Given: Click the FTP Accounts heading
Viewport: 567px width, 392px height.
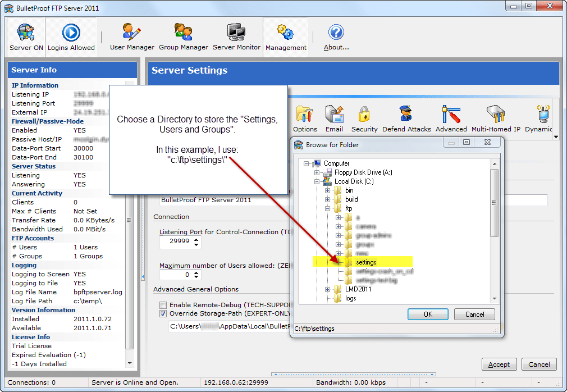Looking at the screenshot, I should pos(33,238).
